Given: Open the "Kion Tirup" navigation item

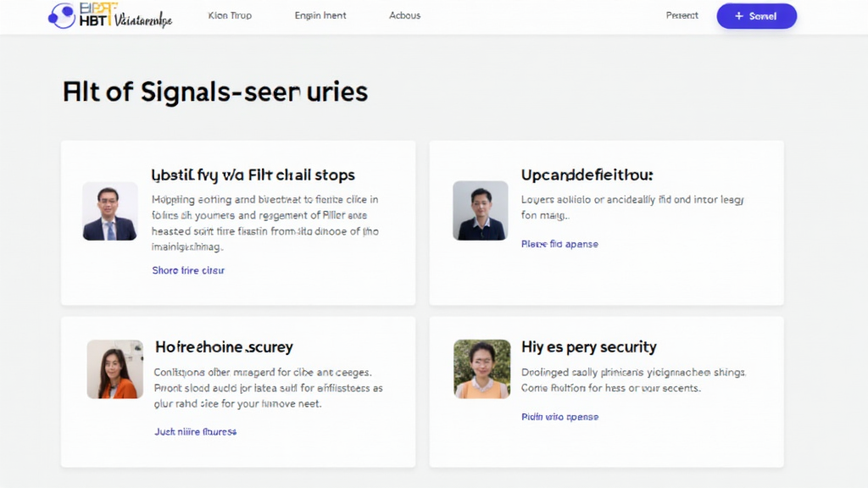Looking at the screenshot, I should tap(230, 14).
